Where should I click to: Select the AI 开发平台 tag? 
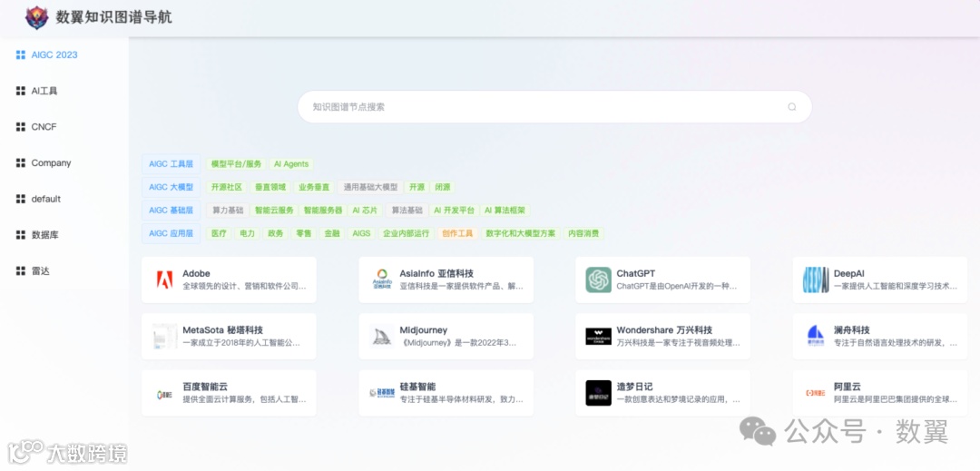coord(455,211)
